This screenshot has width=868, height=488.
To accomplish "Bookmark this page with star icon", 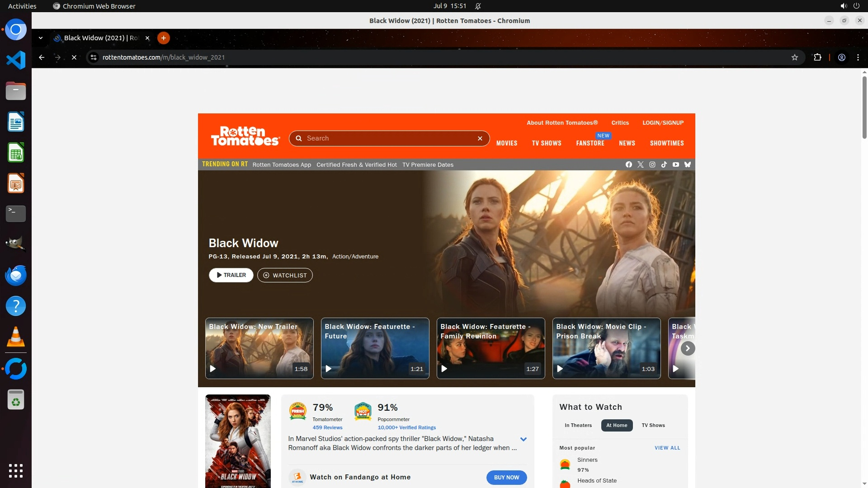I will [794, 57].
